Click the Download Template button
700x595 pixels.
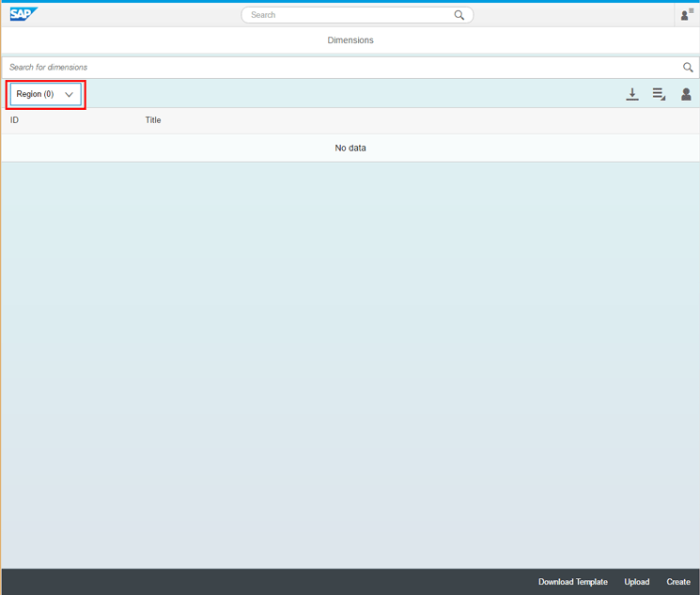[572, 582]
